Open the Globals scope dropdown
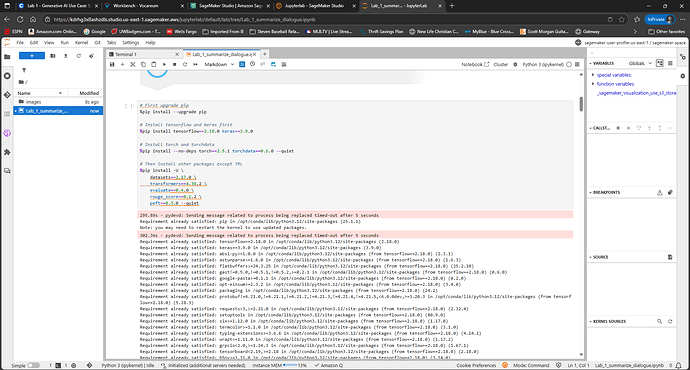Screen dimensions: 690x370 click(x=640, y=63)
